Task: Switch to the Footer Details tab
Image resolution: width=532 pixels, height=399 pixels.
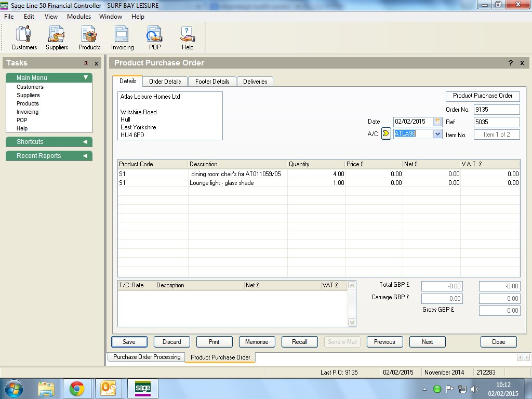Action: pos(212,82)
